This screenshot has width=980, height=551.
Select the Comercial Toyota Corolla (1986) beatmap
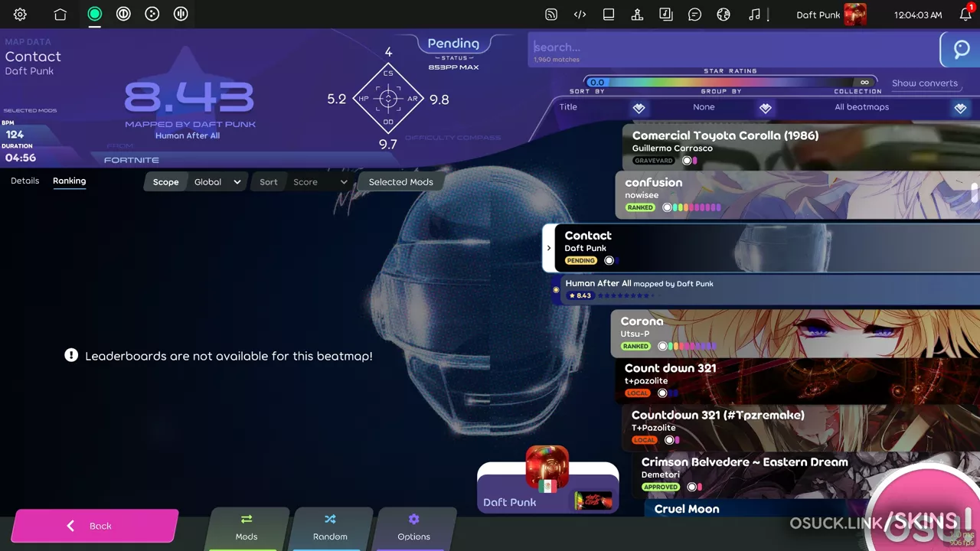coord(801,146)
